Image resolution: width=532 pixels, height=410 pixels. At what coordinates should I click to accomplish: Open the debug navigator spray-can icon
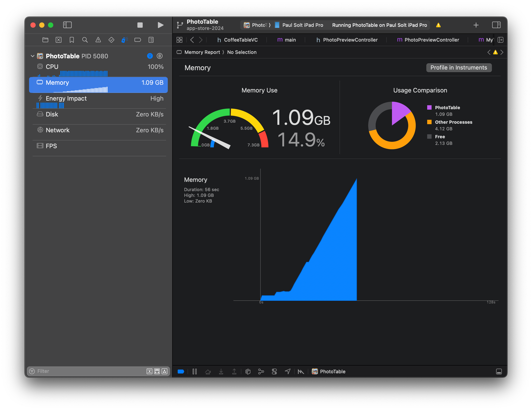point(124,40)
